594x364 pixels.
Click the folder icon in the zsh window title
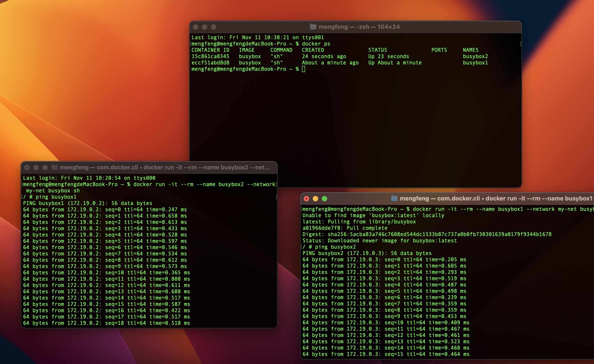click(313, 27)
